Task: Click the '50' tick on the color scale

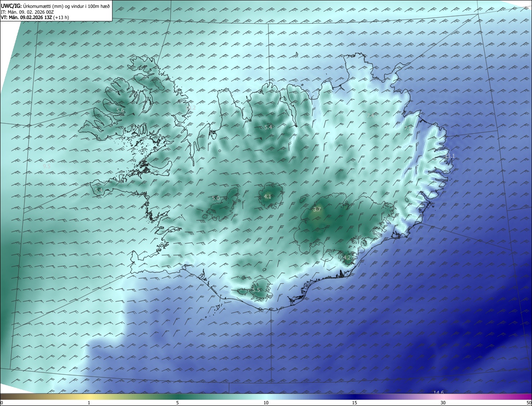Action: tap(529, 403)
